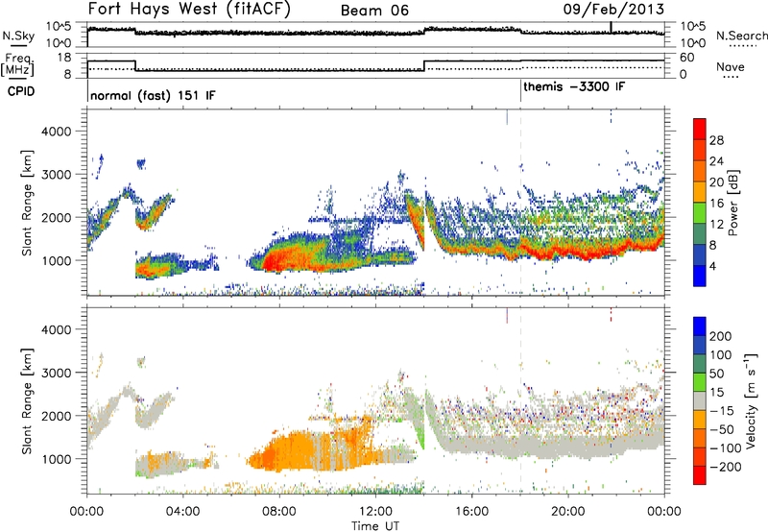
Task: Click the bright blue bottom Power colorbar segment
Action: tap(700, 277)
